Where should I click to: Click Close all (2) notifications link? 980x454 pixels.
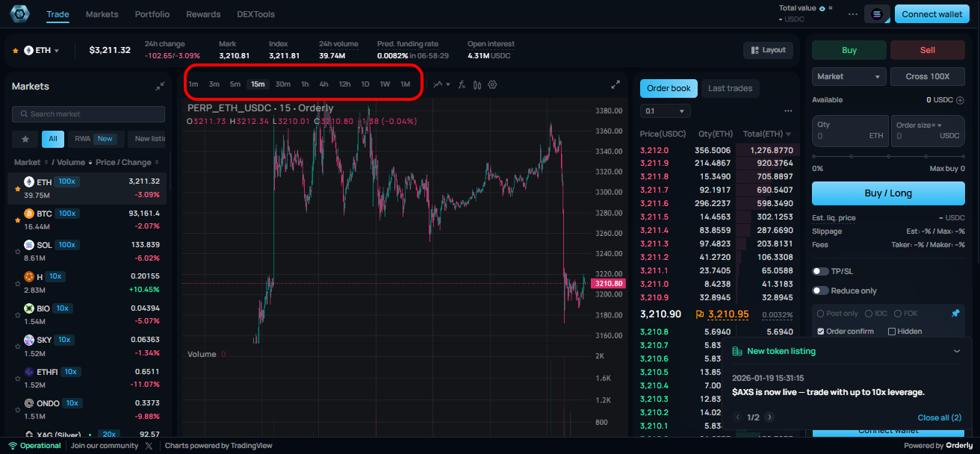pyautogui.click(x=939, y=417)
